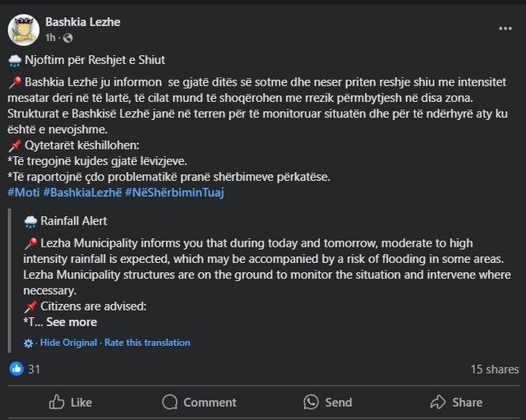Like the post with thumbs-up button
Image resolution: width=526 pixels, height=420 pixels.
71,402
